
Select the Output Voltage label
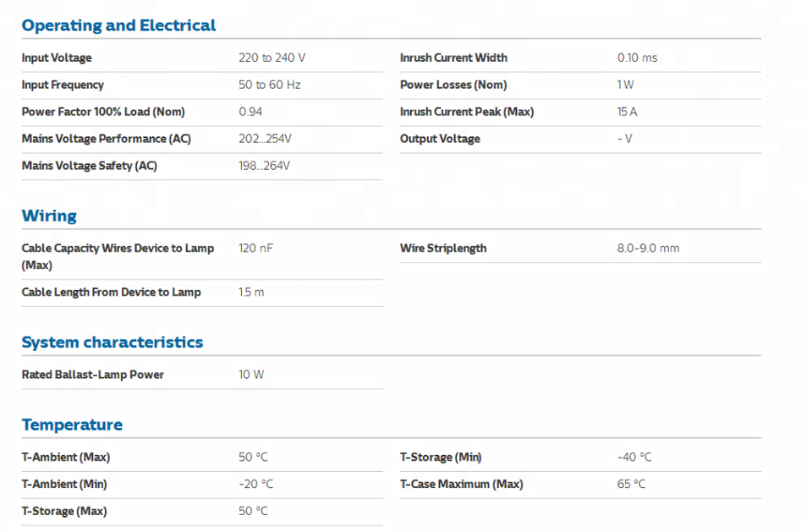[x=440, y=140]
